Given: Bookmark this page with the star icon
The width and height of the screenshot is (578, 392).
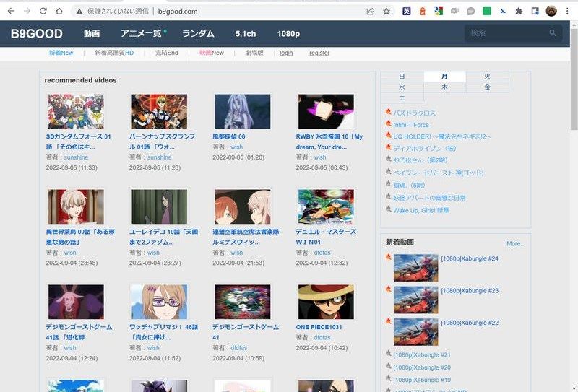Looking at the screenshot, I should [387, 12].
